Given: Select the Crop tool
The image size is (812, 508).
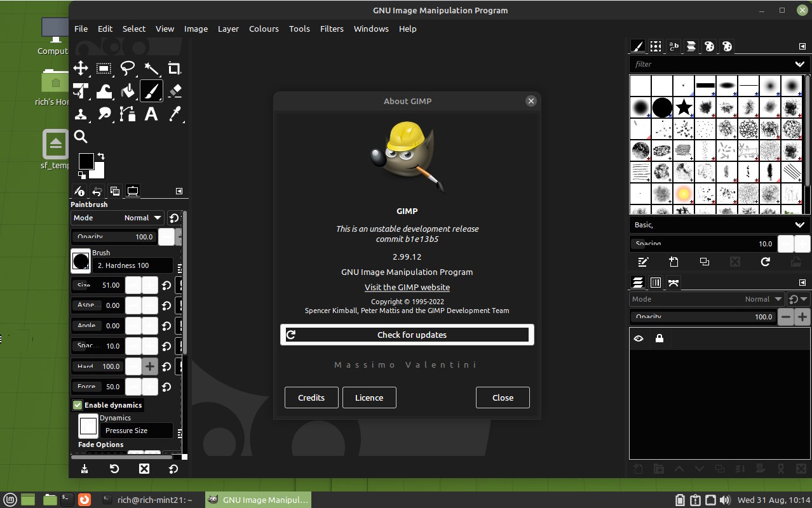Looking at the screenshot, I should (174, 69).
